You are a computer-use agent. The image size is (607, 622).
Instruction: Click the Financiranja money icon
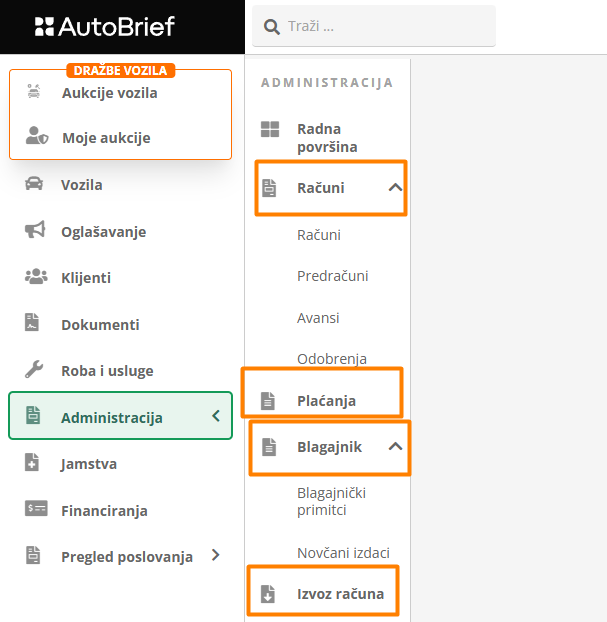coord(35,509)
